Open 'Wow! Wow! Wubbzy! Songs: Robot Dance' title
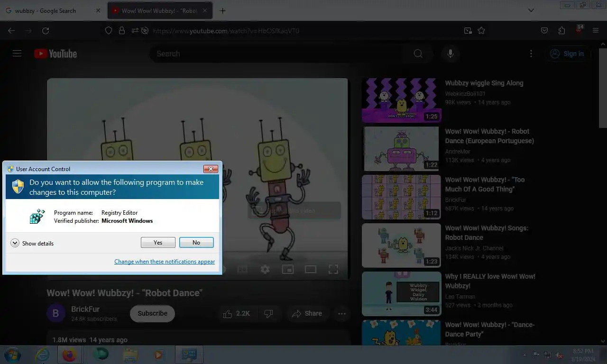Image resolution: width=607 pixels, height=364 pixels. 487,233
